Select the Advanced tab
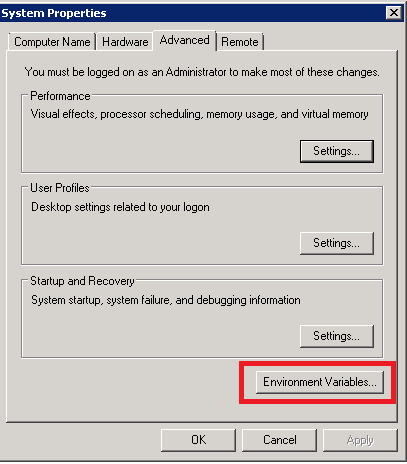The width and height of the screenshot is (407, 464). [184, 40]
